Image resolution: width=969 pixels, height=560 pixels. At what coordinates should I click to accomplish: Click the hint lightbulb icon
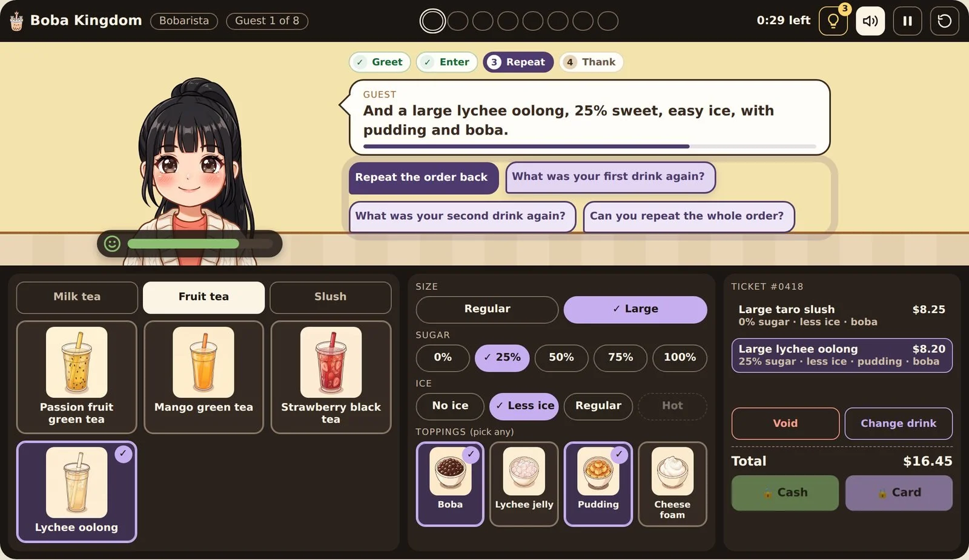pyautogui.click(x=833, y=21)
